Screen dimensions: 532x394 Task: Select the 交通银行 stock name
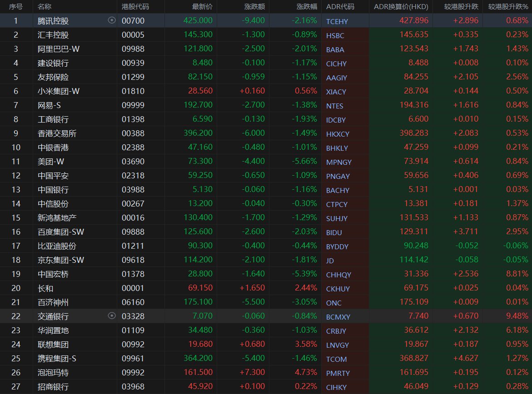53,316
